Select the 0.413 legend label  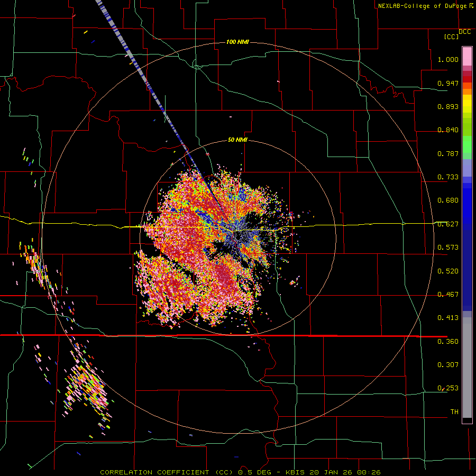[x=448, y=318]
